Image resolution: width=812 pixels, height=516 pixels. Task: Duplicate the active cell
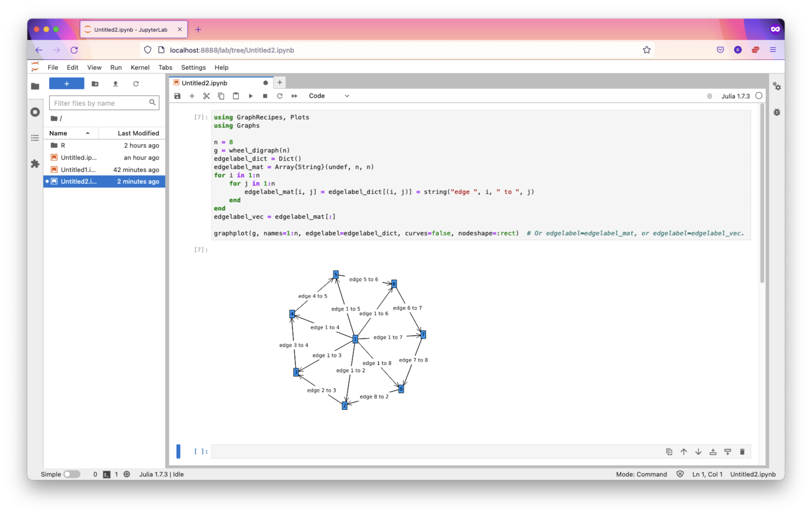(x=669, y=452)
